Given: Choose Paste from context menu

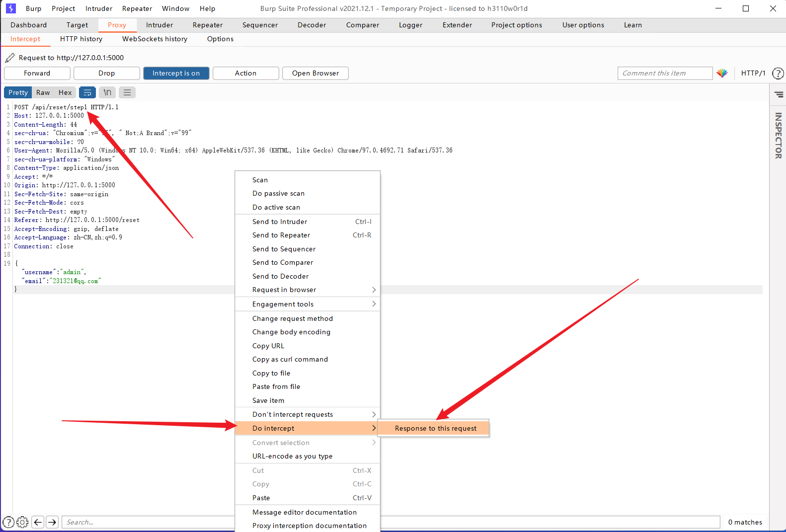Looking at the screenshot, I should pos(308,498).
